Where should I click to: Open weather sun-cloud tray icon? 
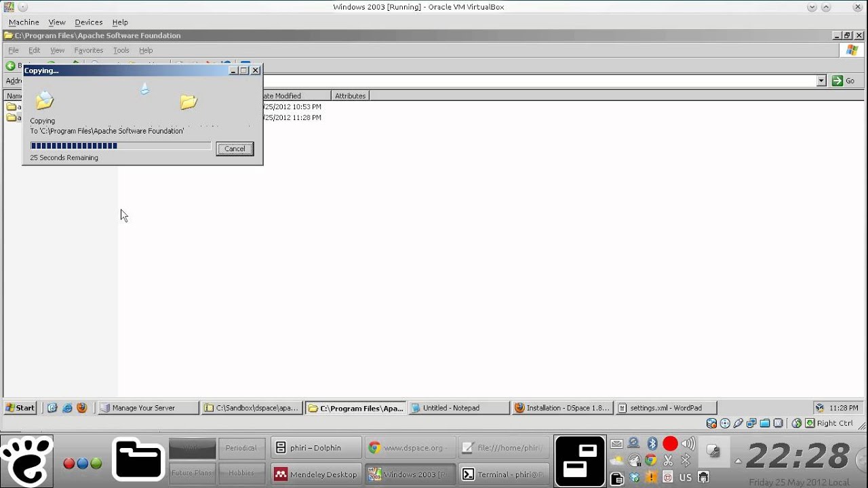pyautogui.click(x=617, y=461)
